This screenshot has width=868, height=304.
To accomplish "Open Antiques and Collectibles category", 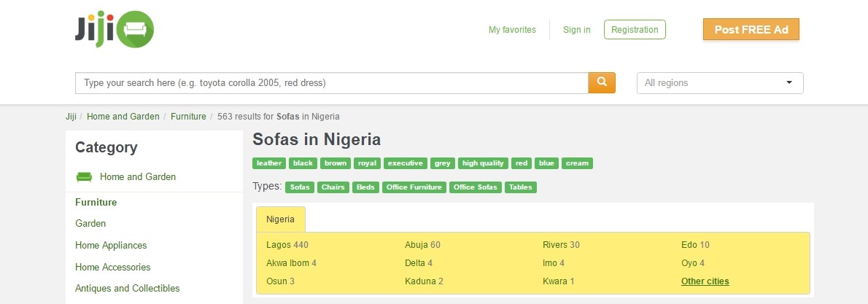I will (128, 289).
